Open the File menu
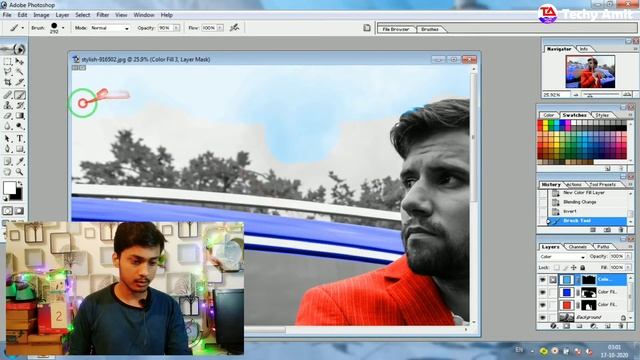The width and height of the screenshot is (640, 360). (7, 15)
